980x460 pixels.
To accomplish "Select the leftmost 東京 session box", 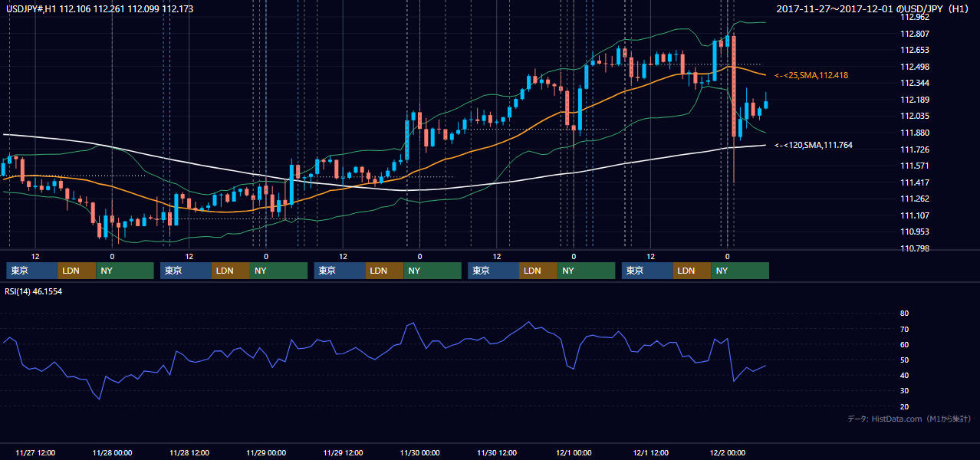I will tap(32, 271).
